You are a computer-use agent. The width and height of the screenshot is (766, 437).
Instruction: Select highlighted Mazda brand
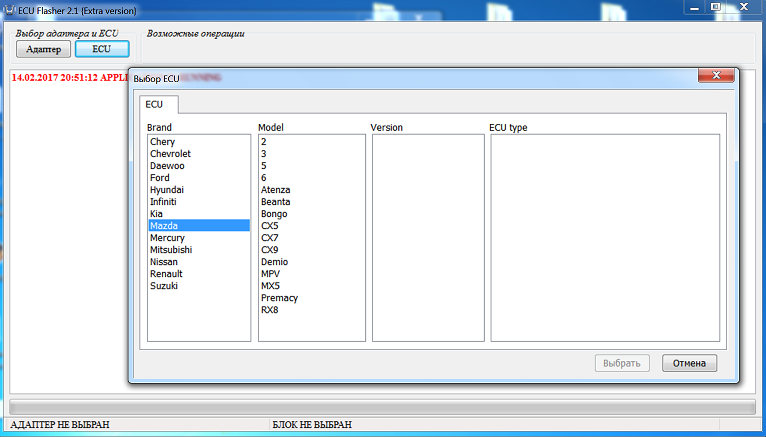point(198,226)
